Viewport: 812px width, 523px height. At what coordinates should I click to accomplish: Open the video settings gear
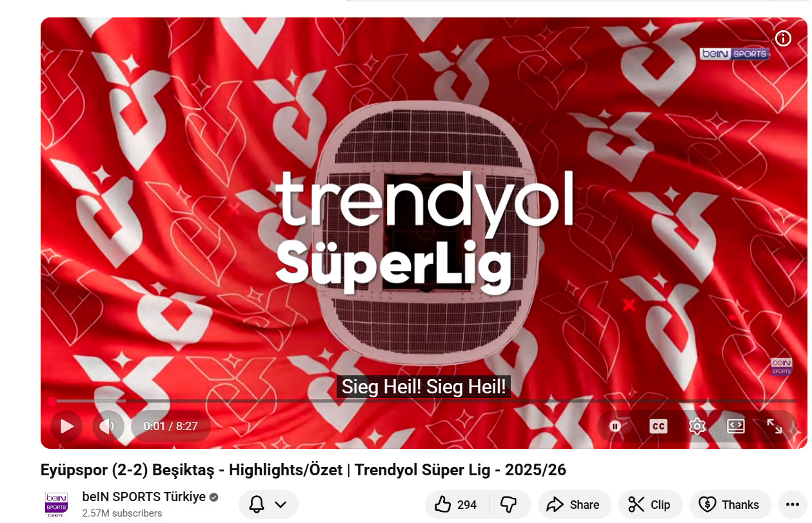[697, 426]
